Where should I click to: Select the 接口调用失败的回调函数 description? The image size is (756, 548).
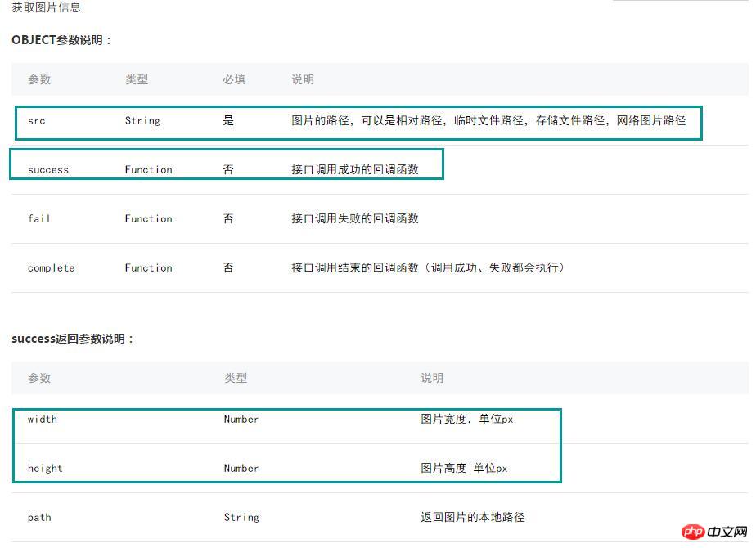[355, 219]
